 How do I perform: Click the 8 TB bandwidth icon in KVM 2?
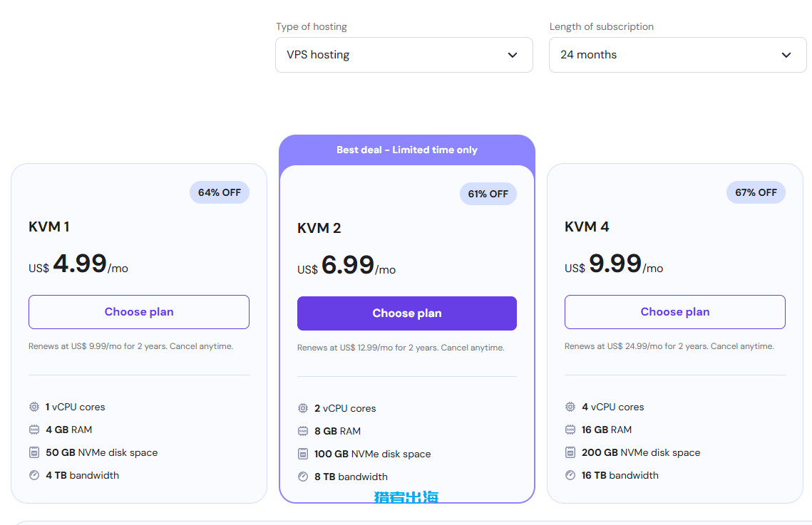pos(303,477)
